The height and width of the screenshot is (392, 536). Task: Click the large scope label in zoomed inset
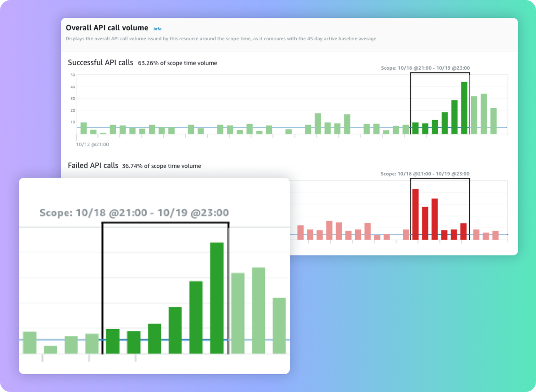click(134, 213)
